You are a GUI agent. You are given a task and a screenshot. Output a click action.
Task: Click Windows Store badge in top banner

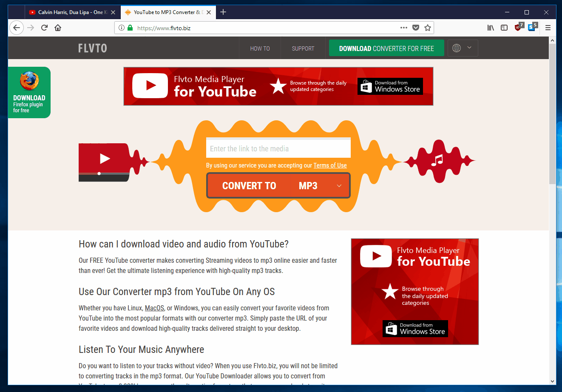tap(390, 86)
